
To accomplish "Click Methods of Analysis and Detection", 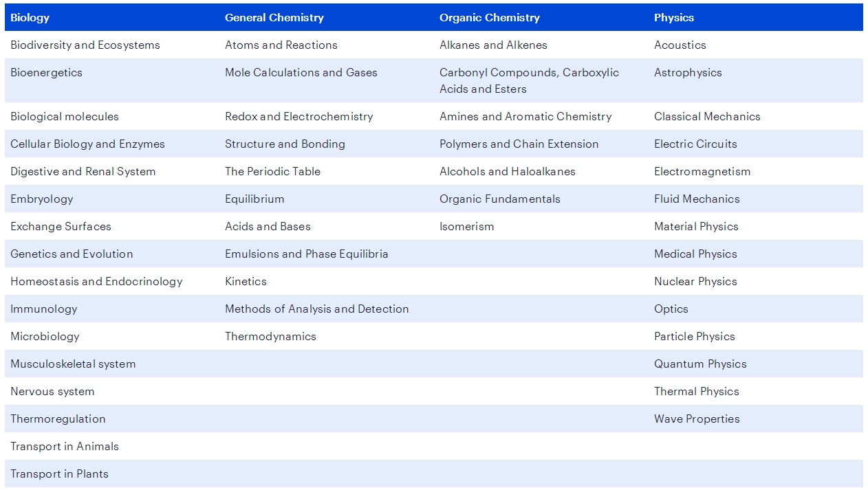I will click(x=316, y=309).
